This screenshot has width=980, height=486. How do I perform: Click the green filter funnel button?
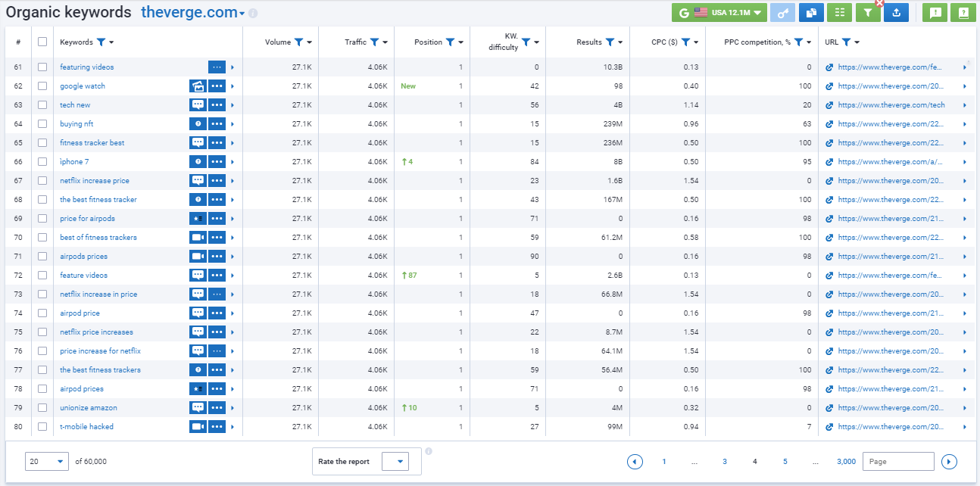tap(868, 13)
